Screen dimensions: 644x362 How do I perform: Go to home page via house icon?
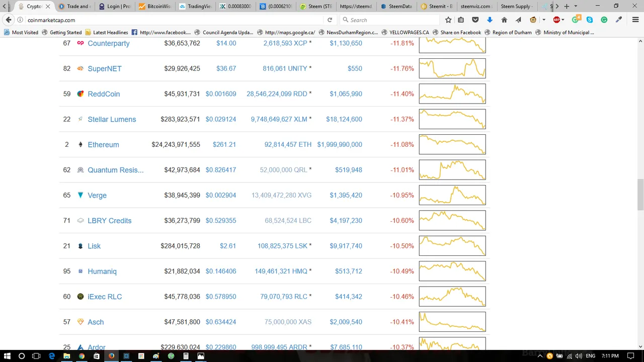point(504,20)
